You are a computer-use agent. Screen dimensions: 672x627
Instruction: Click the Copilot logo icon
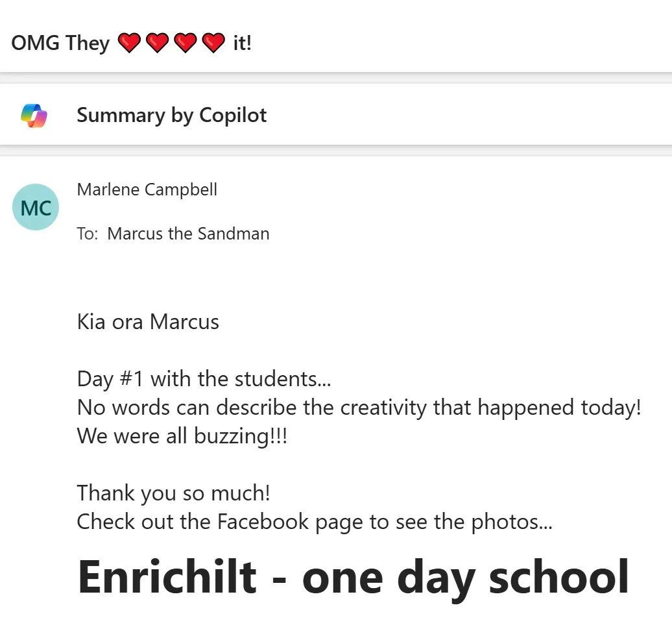pyautogui.click(x=34, y=116)
